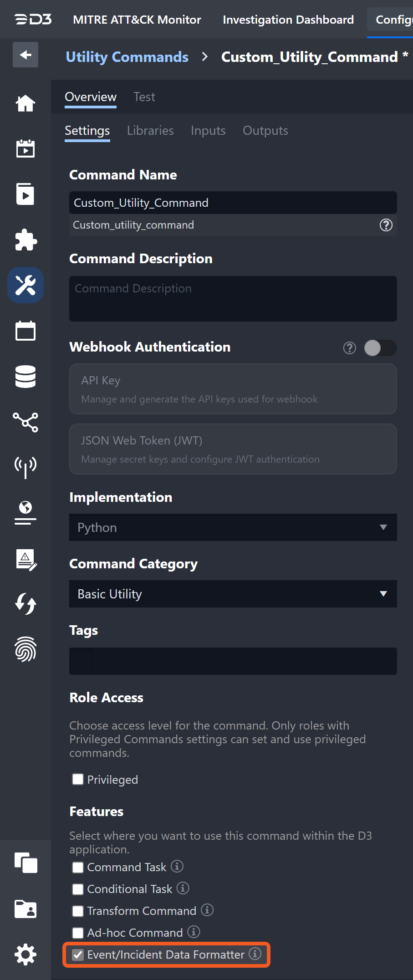Open the Command Category dropdown
Screen dimensions: 413x980
point(233,594)
